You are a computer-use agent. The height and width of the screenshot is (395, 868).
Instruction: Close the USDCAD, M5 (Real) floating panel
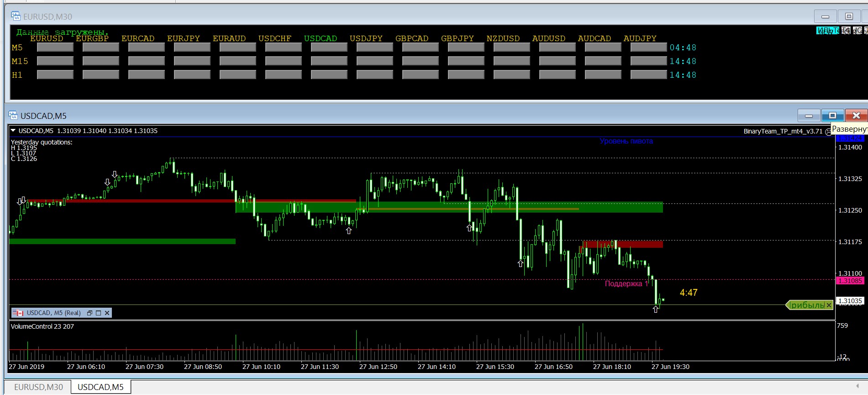107,313
